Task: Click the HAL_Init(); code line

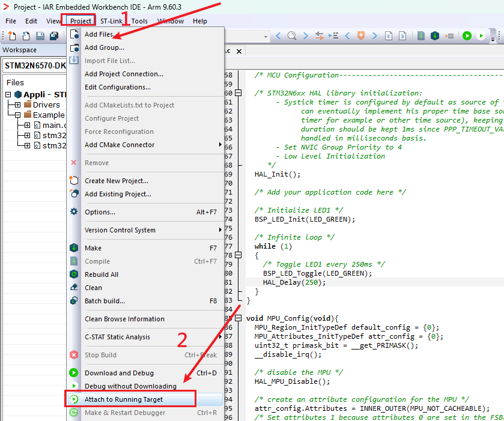Action: click(278, 174)
